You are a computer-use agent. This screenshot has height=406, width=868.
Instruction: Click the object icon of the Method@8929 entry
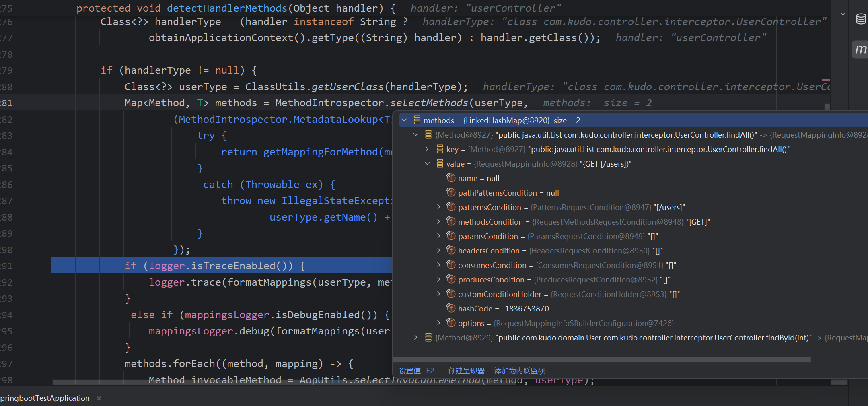coord(428,337)
